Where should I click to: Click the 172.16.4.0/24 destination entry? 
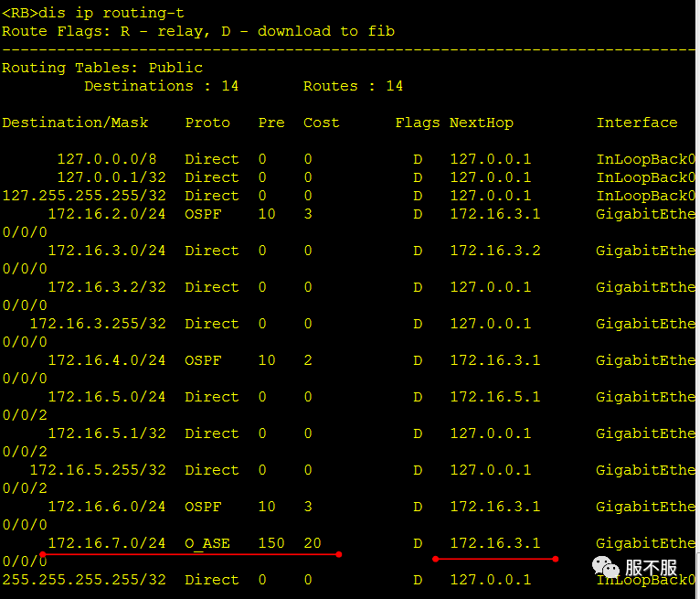click(106, 360)
